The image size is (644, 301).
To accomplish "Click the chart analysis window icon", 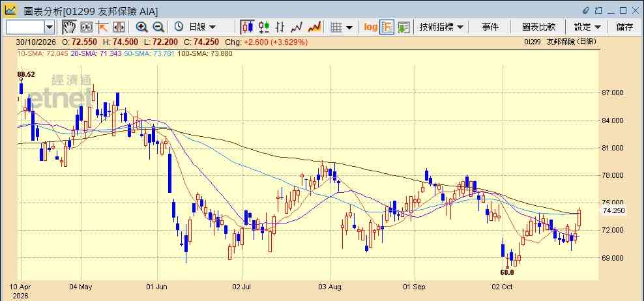I will 10,10.
